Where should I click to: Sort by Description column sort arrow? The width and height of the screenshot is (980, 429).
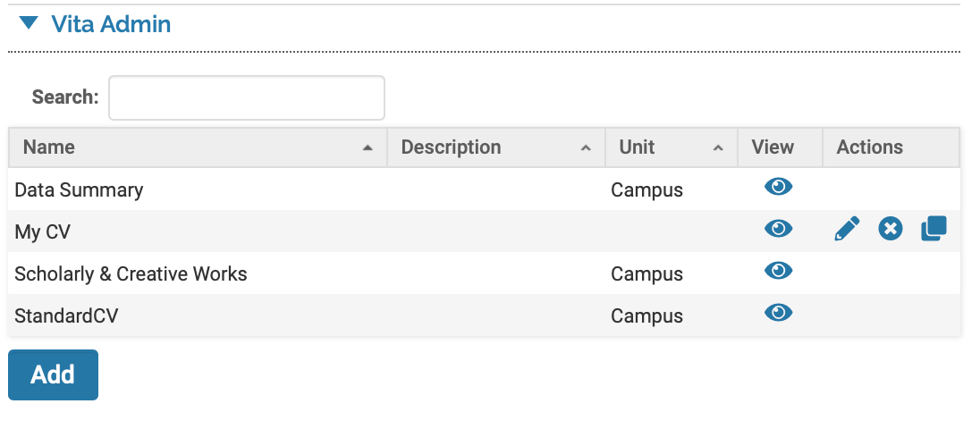tap(586, 148)
